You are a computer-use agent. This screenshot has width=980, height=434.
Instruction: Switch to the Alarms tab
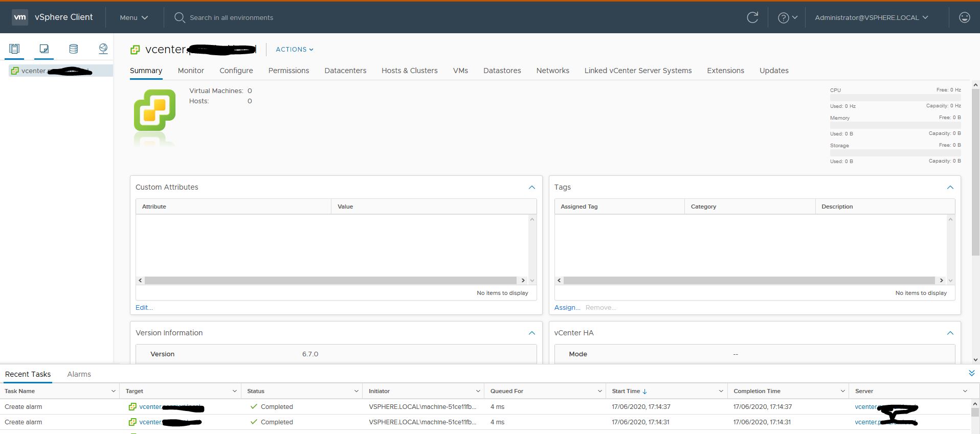click(x=79, y=374)
